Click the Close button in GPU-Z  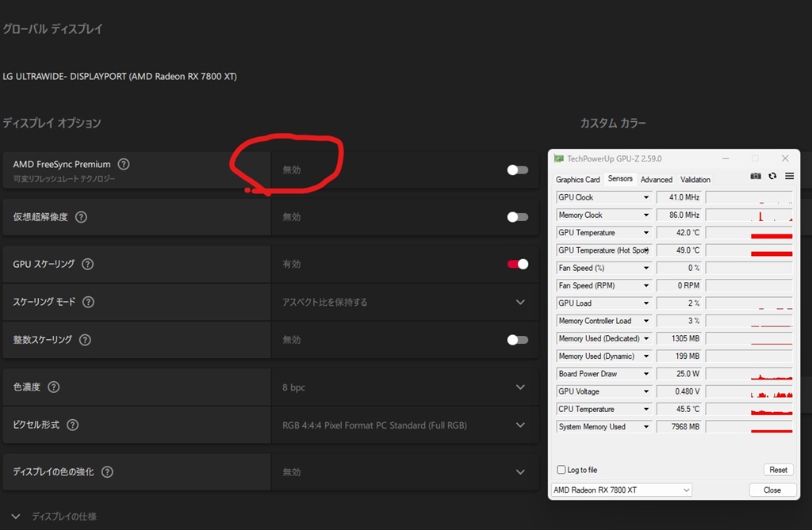pos(772,490)
